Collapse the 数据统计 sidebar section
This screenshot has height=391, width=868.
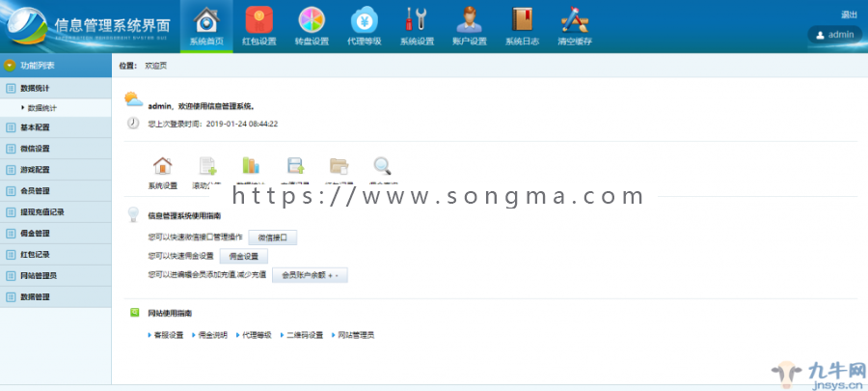coord(55,88)
